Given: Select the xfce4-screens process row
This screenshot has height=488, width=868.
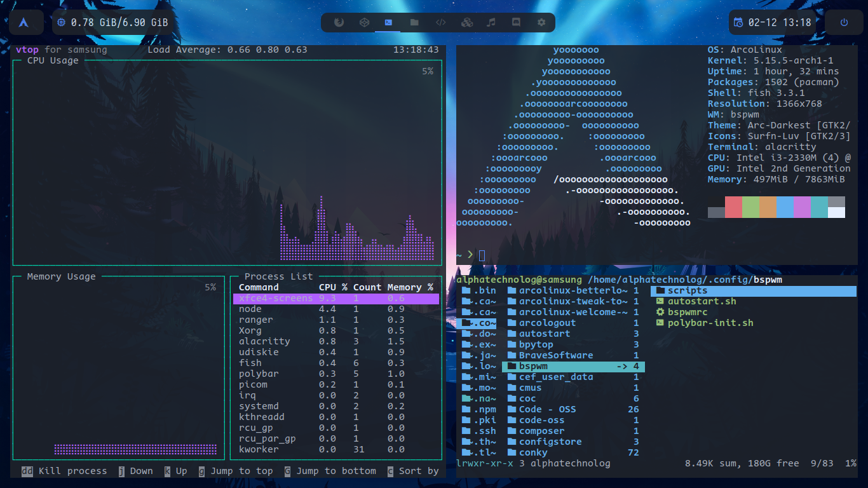Looking at the screenshot, I should coord(336,298).
